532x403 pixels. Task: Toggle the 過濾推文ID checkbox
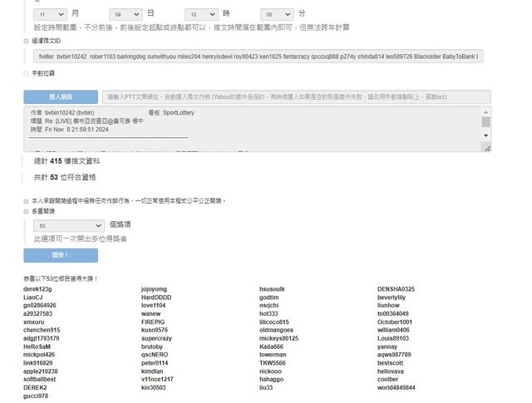(27, 41)
